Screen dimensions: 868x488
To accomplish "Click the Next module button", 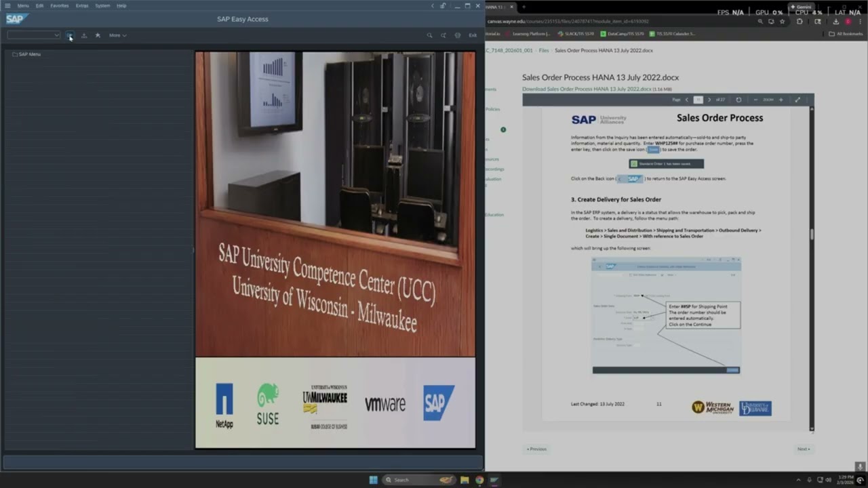I will click(x=803, y=449).
